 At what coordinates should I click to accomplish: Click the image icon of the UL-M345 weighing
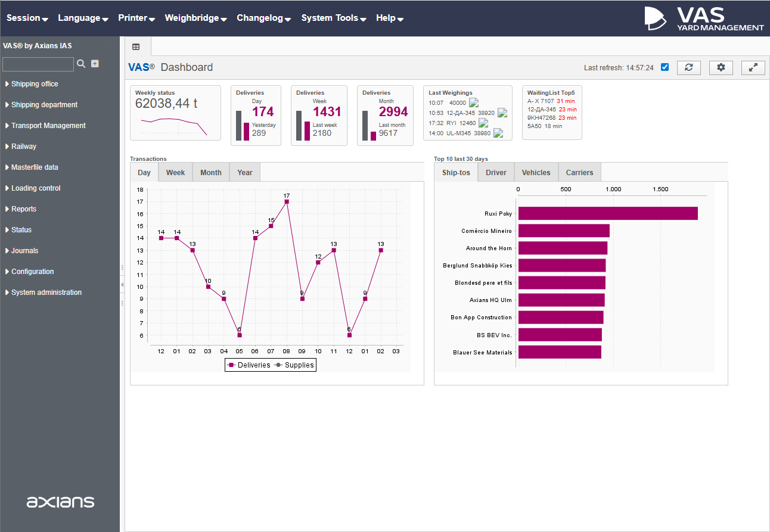498,133
